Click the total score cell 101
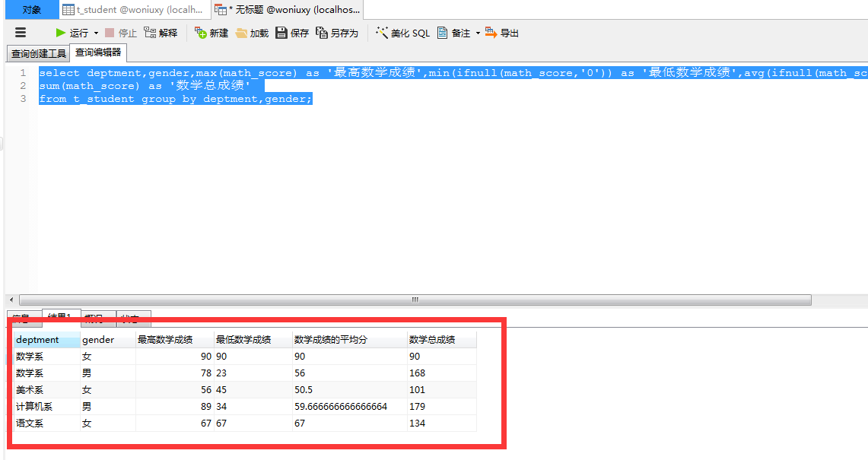 tap(442, 390)
